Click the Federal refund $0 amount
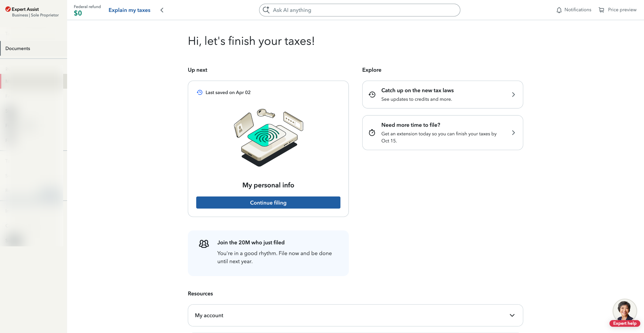 (x=78, y=13)
